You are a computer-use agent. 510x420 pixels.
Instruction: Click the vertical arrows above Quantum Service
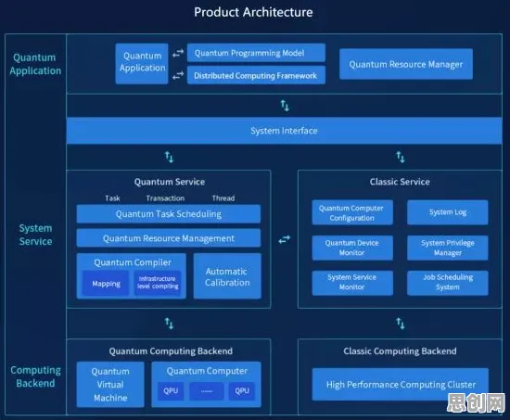point(169,157)
